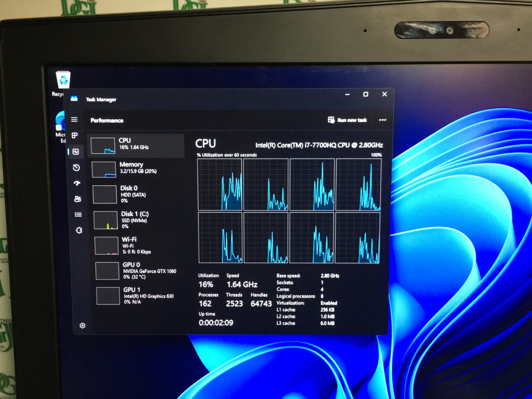Click Run new task button
Viewport: 532px width, 399px height.
click(x=347, y=120)
